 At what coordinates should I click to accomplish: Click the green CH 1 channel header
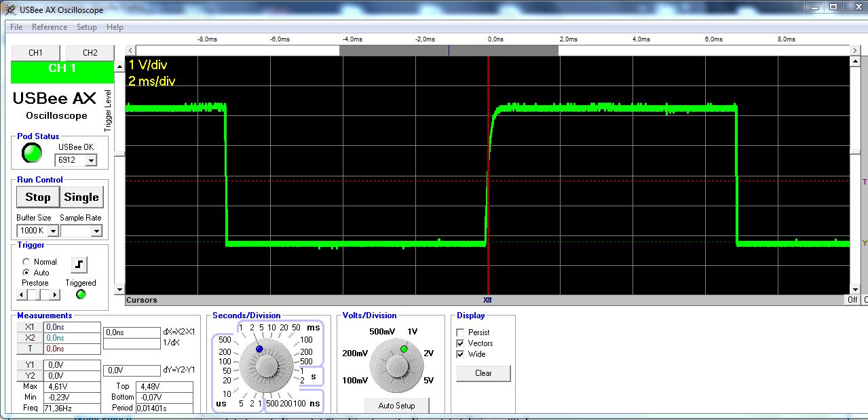point(62,72)
